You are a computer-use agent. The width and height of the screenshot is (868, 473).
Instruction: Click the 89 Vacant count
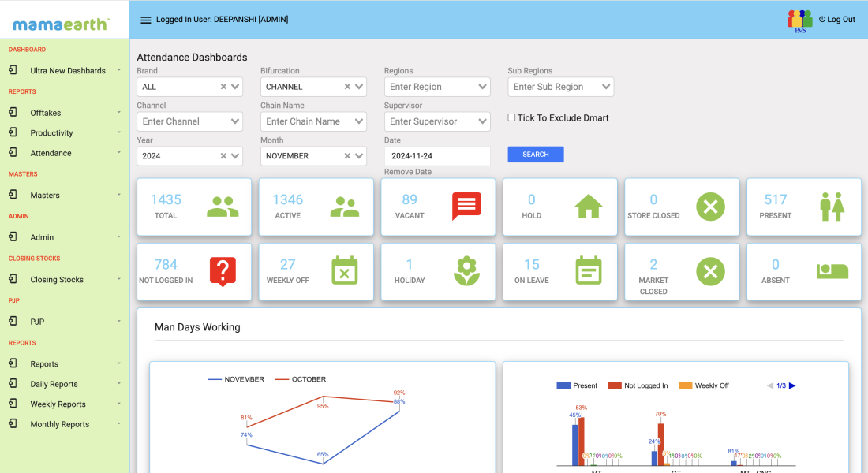click(x=410, y=199)
